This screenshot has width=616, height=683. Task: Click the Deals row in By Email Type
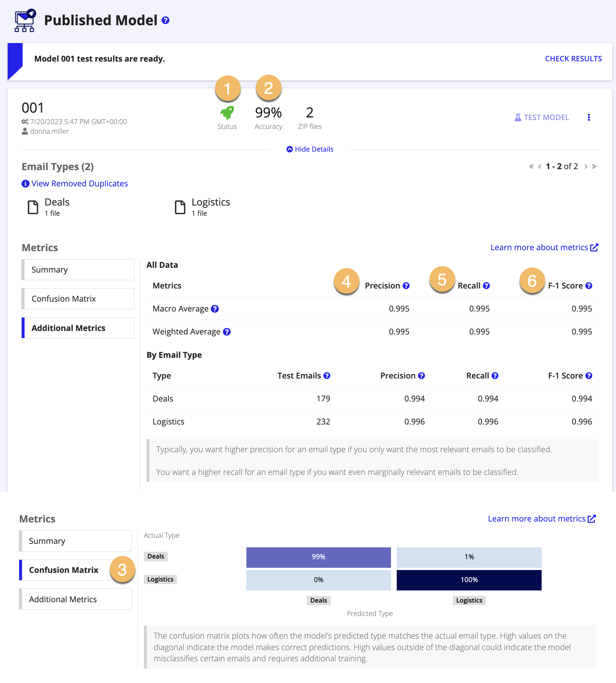click(372, 399)
